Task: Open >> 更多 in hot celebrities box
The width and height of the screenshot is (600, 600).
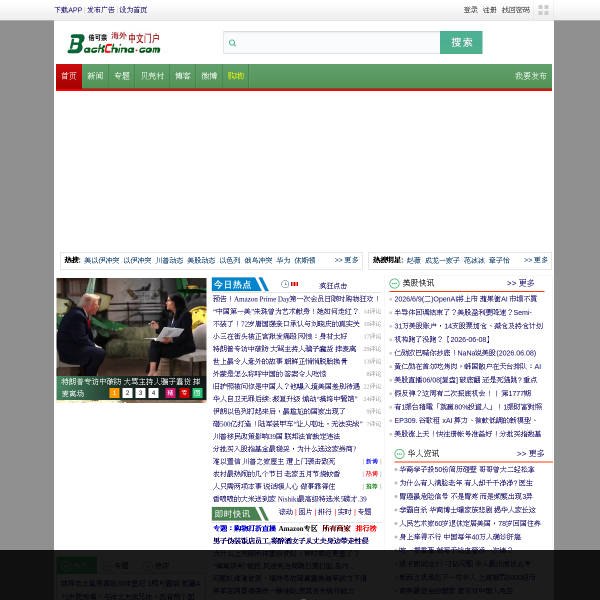Action: coord(536,260)
